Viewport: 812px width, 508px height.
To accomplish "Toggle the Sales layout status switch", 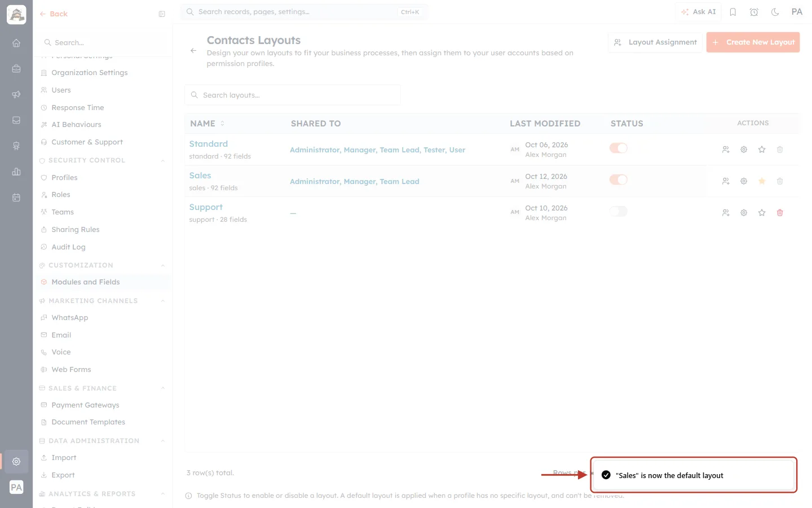I will (x=619, y=179).
